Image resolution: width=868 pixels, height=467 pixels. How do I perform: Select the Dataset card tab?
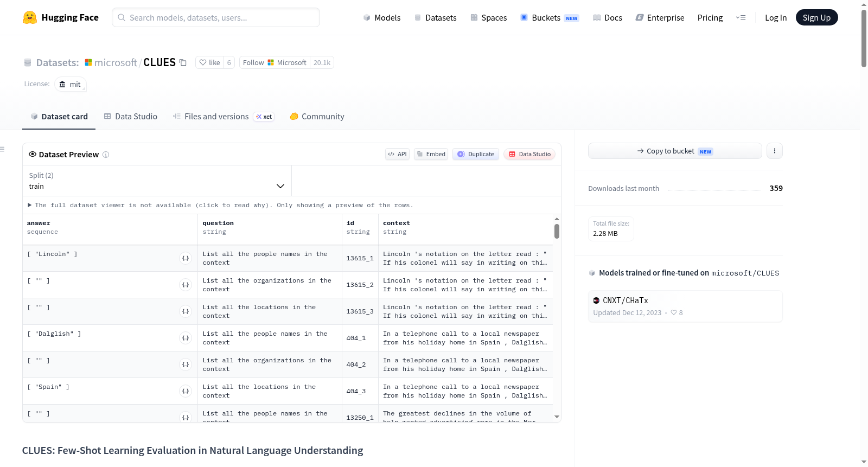pos(59,117)
